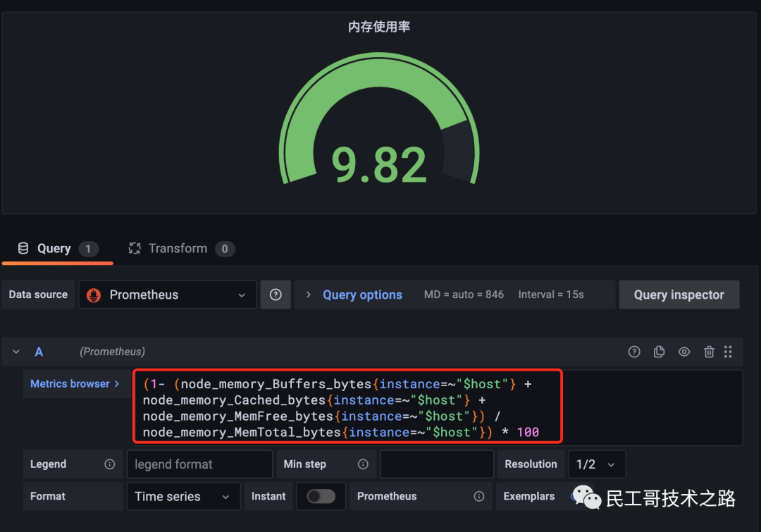Click the legend format input field

(x=199, y=464)
